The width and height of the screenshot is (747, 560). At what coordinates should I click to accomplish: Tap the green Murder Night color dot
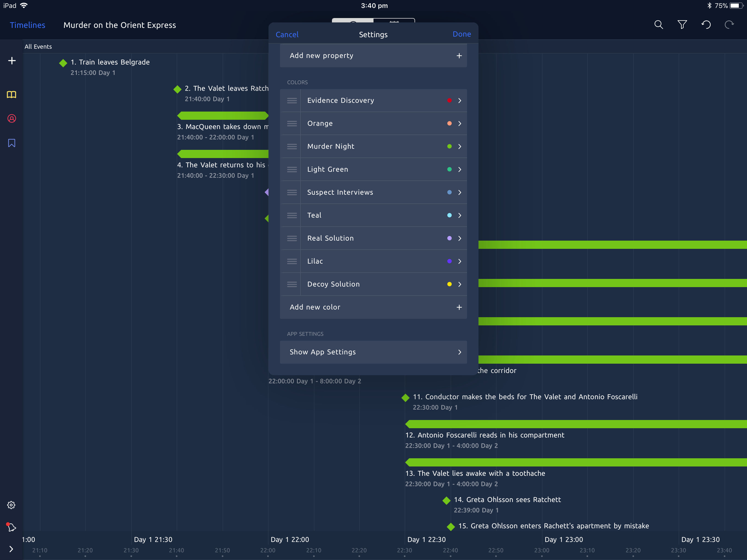[449, 147]
